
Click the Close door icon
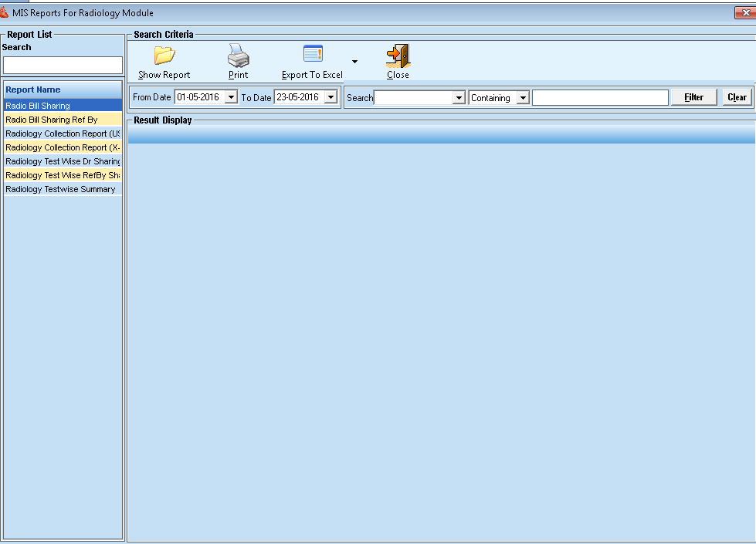398,56
